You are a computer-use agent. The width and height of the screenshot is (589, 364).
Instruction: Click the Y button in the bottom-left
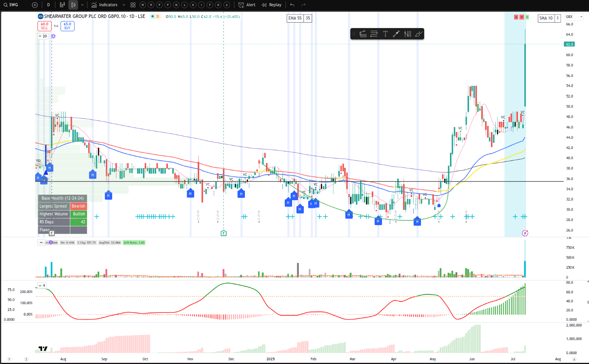point(9,359)
